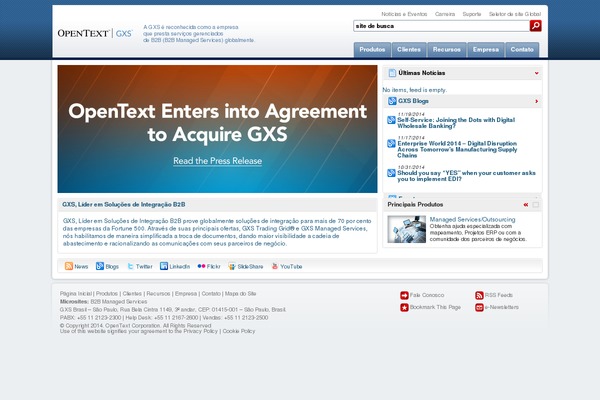
Task: Click the Fale Conosco text link
Action: (x=427, y=295)
